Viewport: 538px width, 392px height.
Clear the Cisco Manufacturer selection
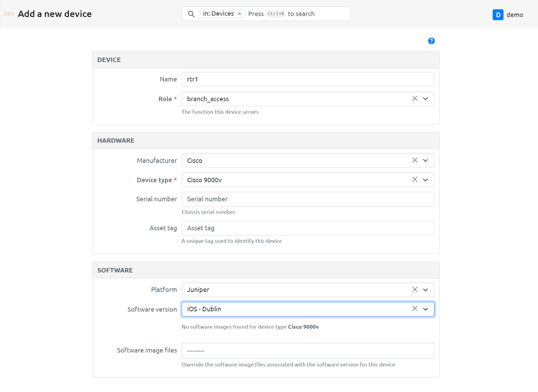415,161
